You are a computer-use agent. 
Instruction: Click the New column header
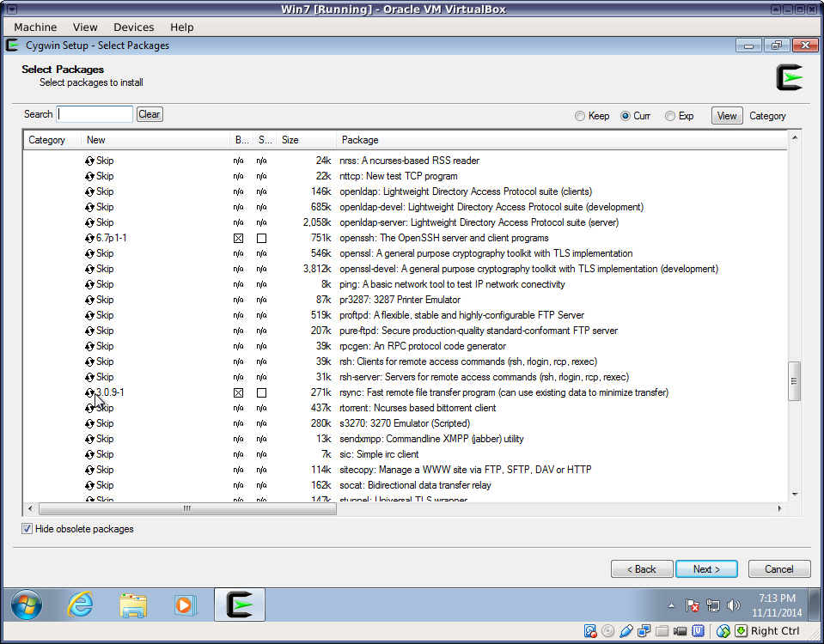click(155, 140)
